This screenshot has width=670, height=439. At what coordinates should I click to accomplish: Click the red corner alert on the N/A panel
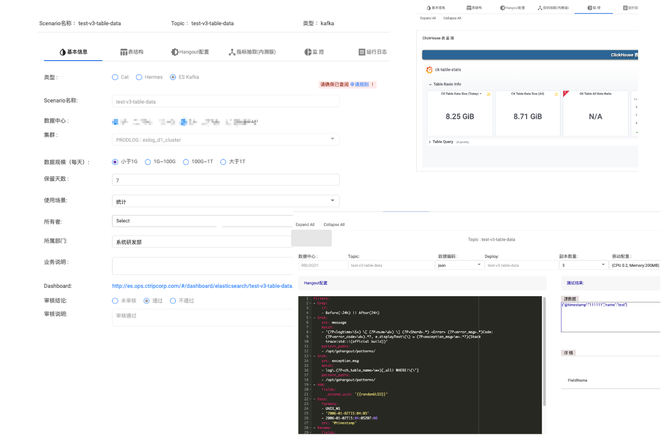[x=566, y=94]
